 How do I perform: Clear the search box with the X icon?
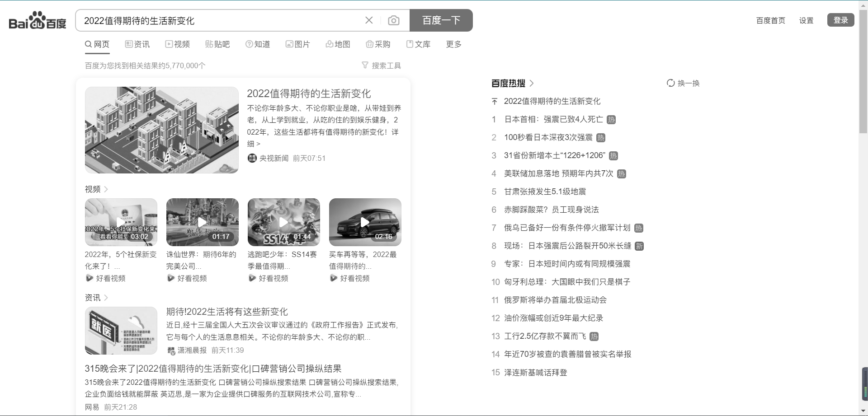pos(369,20)
